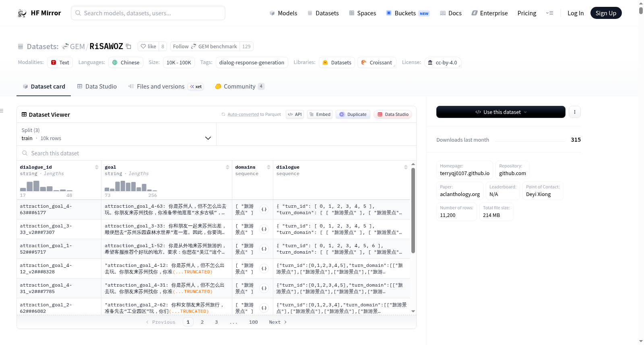Viewport: 644px width, 345px height.
Task: Expand domains cell for attraction_goal_4-63 row
Action: [x=264, y=209]
